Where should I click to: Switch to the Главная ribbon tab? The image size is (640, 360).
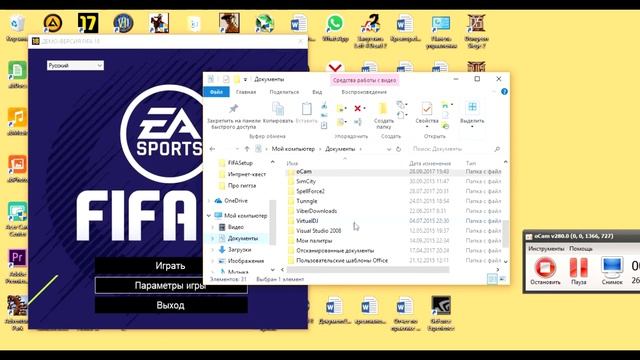(x=246, y=92)
